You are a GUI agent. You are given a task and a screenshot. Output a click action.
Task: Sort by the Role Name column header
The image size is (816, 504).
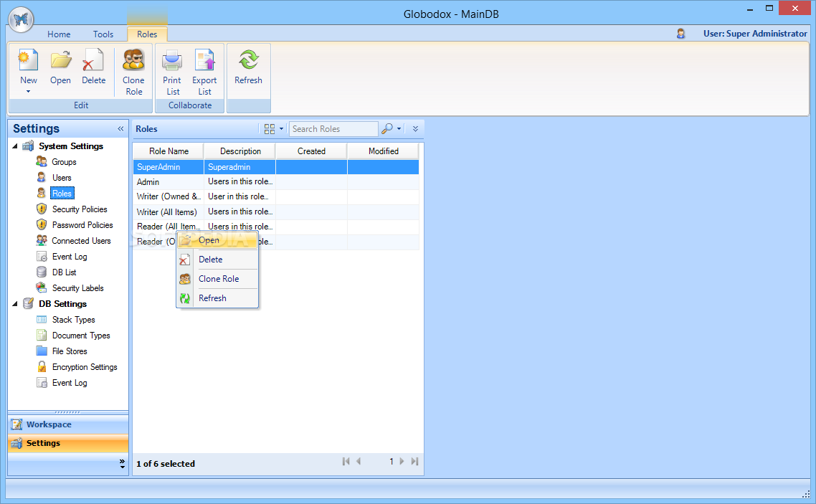tap(169, 151)
